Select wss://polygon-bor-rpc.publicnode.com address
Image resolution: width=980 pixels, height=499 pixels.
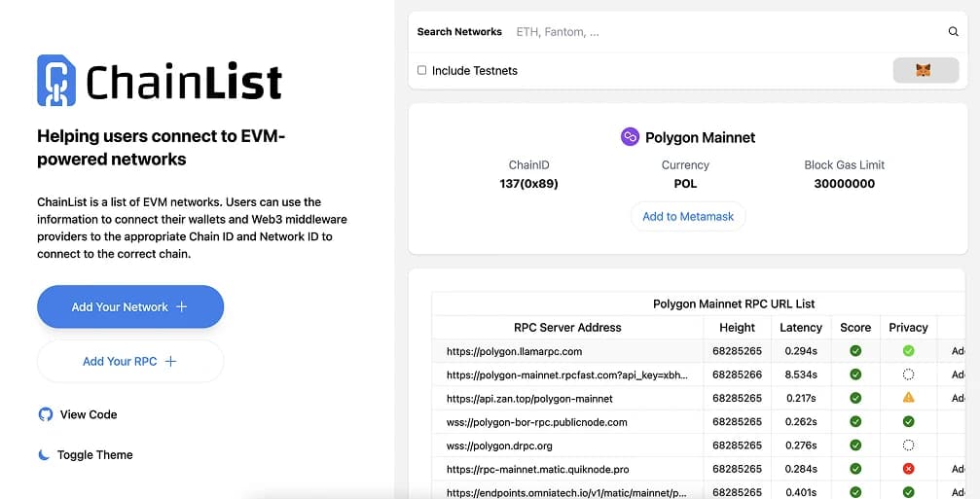tap(536, 422)
